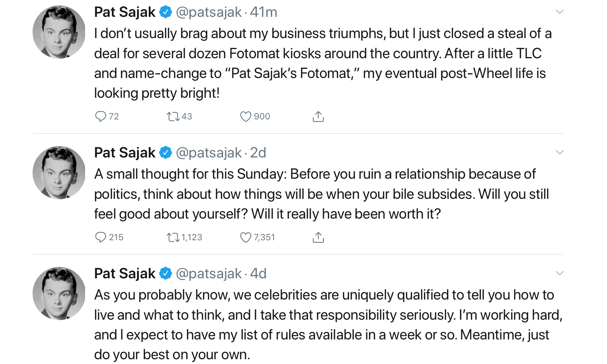Open the dropdown arrow on 4d tweet
This screenshot has height=364, width=607.
(x=559, y=273)
